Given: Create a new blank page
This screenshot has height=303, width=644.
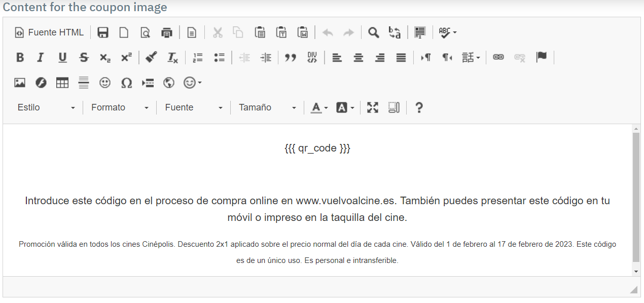Looking at the screenshot, I should coord(124,32).
